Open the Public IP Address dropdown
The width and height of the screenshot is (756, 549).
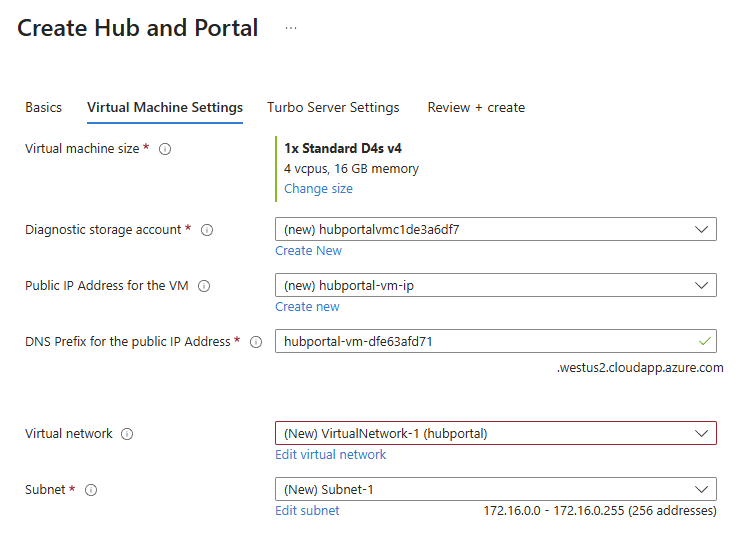(495, 285)
